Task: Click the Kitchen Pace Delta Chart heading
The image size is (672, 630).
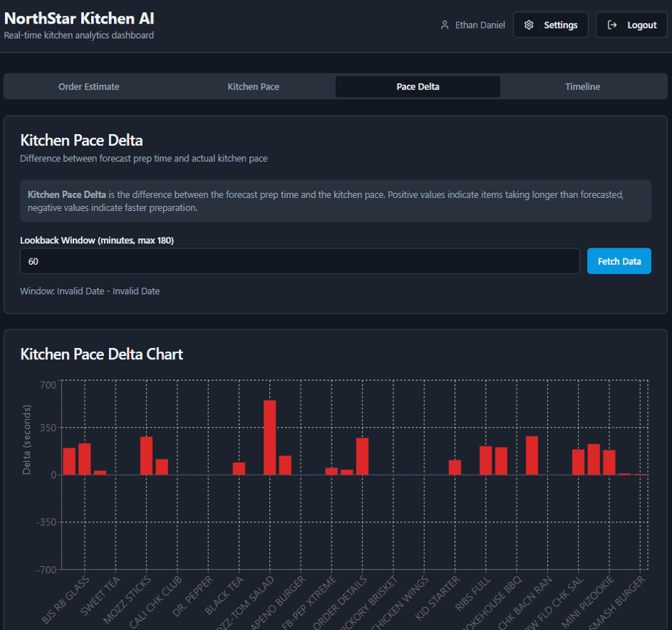Action: coord(101,354)
